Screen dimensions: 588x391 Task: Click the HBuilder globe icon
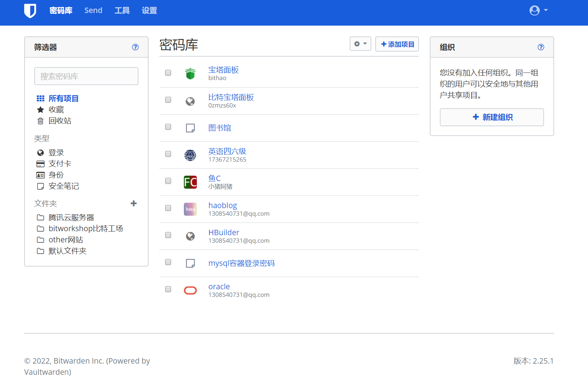(190, 236)
